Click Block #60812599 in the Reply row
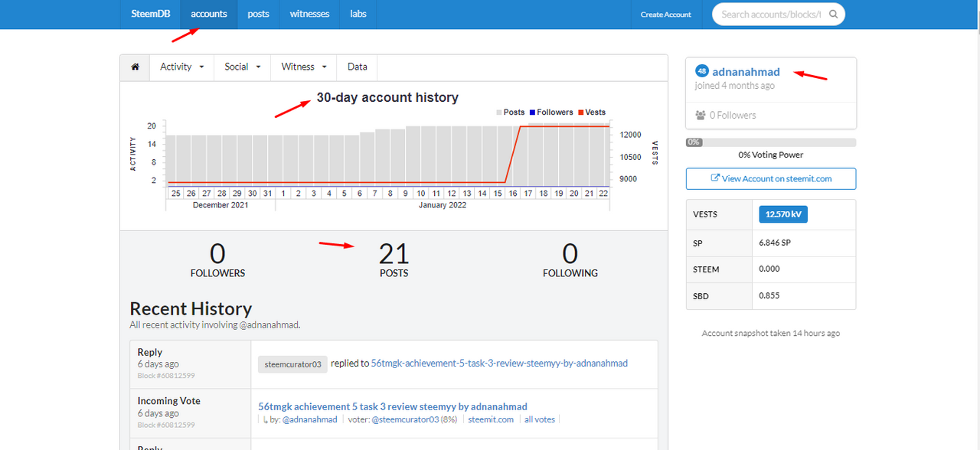Screen dimensions: 980x450 [166, 376]
